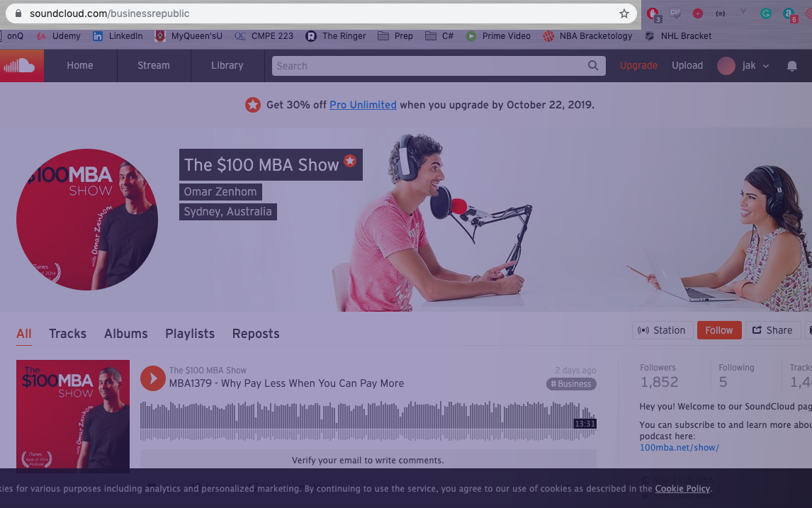
Task: Click The $100 MBA Show artist link above track
Action: pyautogui.click(x=208, y=371)
